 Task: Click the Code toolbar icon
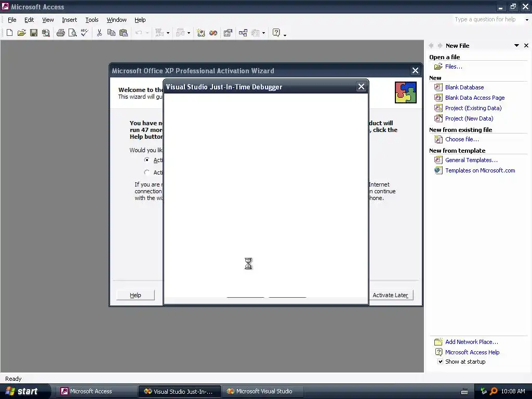pos(201,33)
